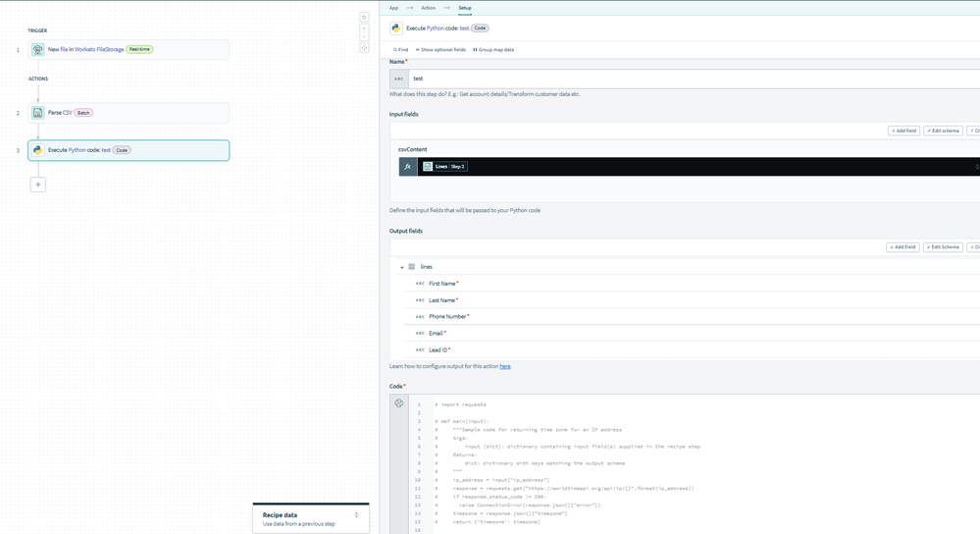980x534 pixels.
Task: Click the csvContent formula input field
Action: pyautogui.click(x=698, y=166)
